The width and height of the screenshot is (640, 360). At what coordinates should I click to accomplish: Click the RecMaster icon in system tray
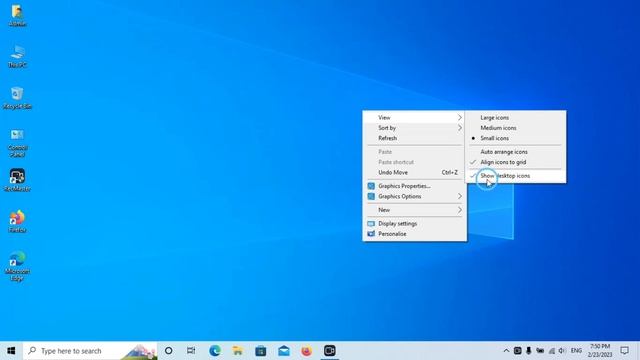(x=517, y=351)
